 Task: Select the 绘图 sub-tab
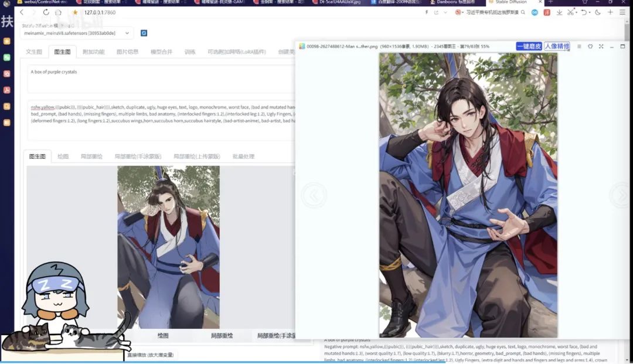(x=63, y=156)
